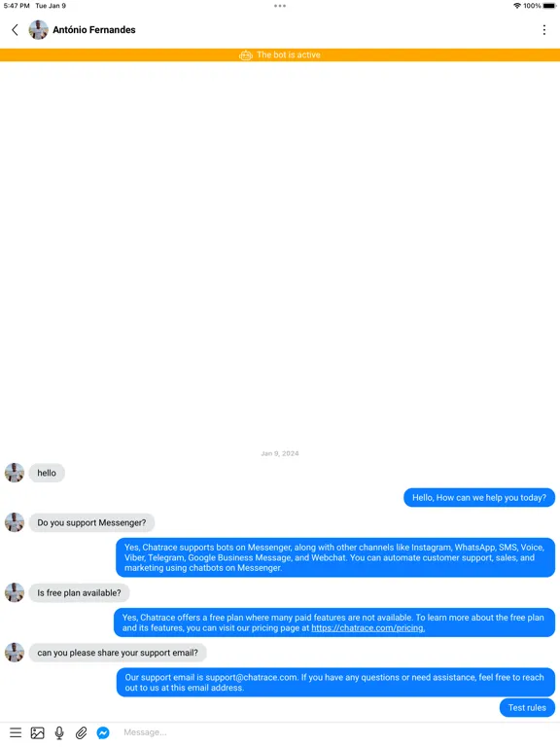Open the three-dot options menu

[x=544, y=30]
